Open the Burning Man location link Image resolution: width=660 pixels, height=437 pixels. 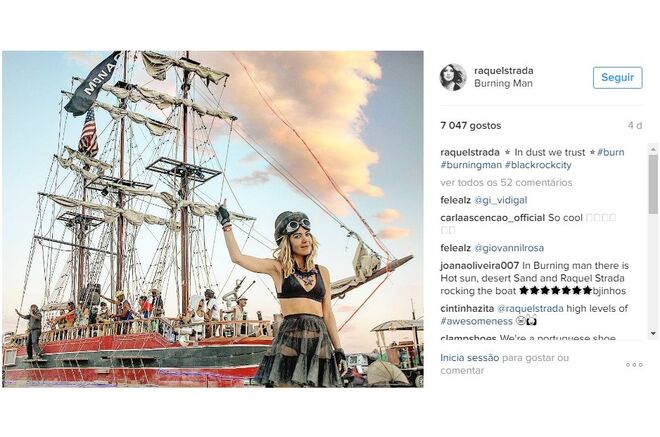[x=503, y=83]
